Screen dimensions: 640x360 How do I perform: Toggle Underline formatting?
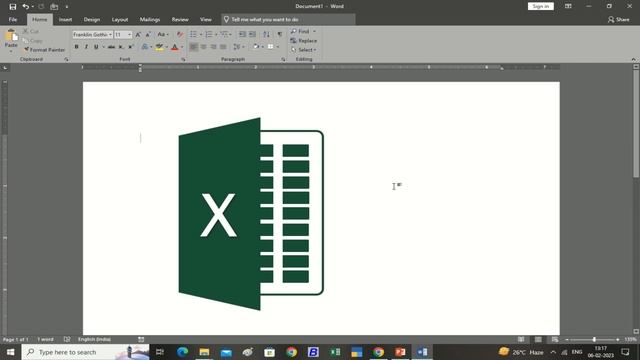coord(96,47)
